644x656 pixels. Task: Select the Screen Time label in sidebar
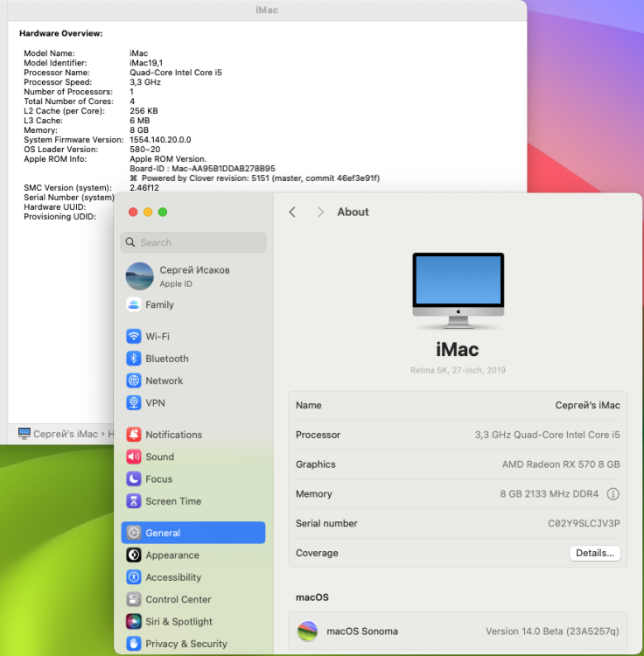pos(173,501)
